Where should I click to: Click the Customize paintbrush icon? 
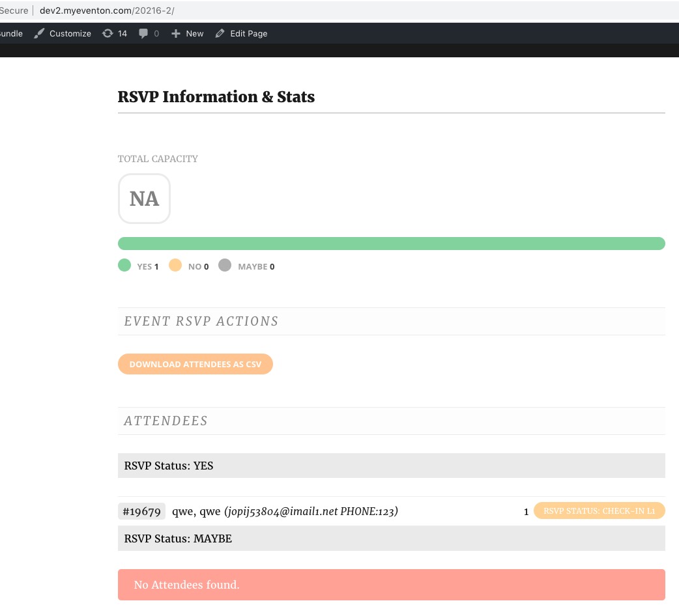point(40,33)
